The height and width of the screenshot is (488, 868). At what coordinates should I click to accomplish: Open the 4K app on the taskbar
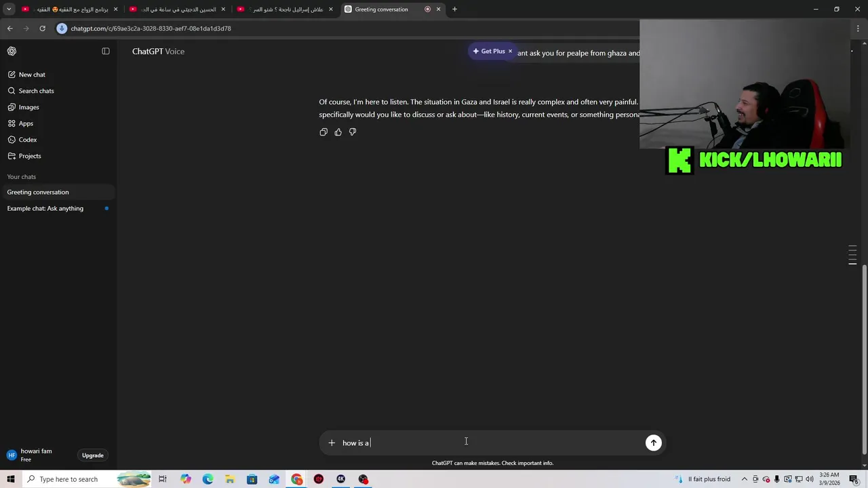coord(341,479)
